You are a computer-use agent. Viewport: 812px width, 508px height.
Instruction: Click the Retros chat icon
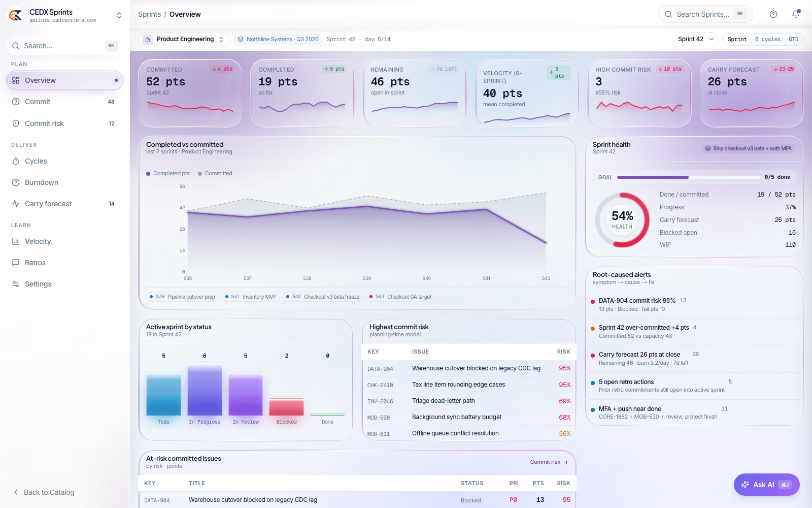coord(16,263)
